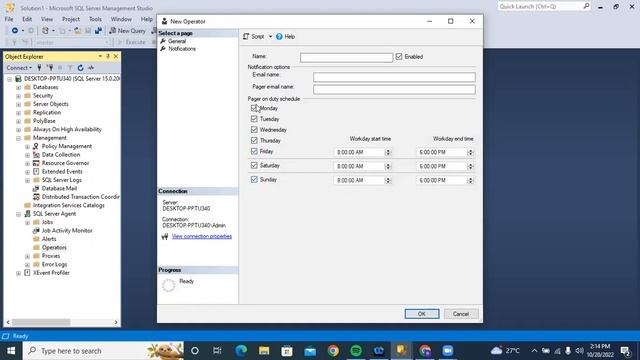The height and width of the screenshot is (360, 640).
Task: Adjust the Saturday workday end time spinner
Action: coord(470,167)
